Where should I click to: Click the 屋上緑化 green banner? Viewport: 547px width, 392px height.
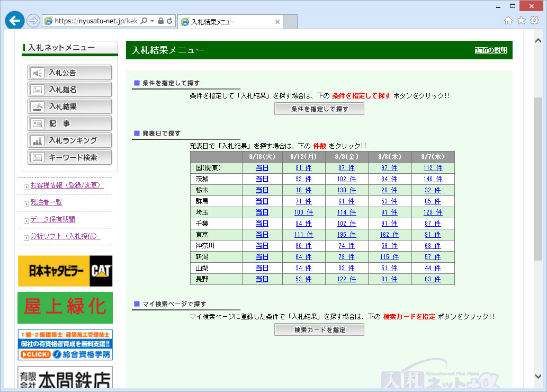coord(65,308)
